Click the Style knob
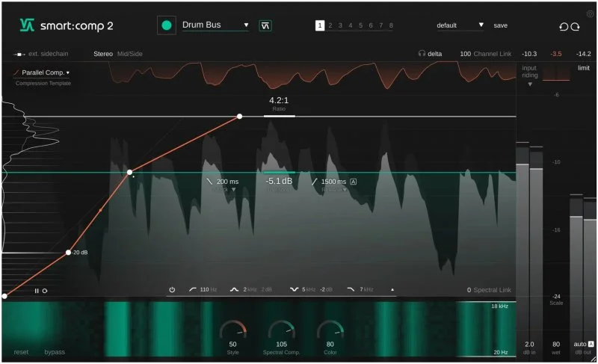The image size is (598, 364). (233, 330)
